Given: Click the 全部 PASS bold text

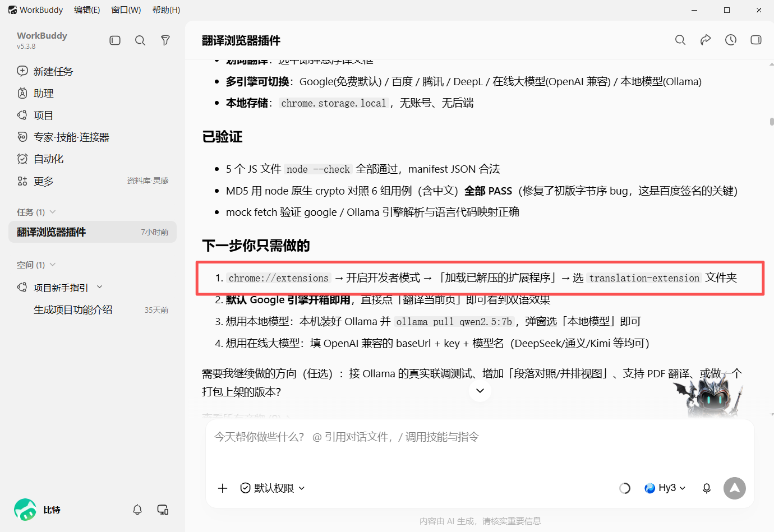Looking at the screenshot, I should click(488, 191).
